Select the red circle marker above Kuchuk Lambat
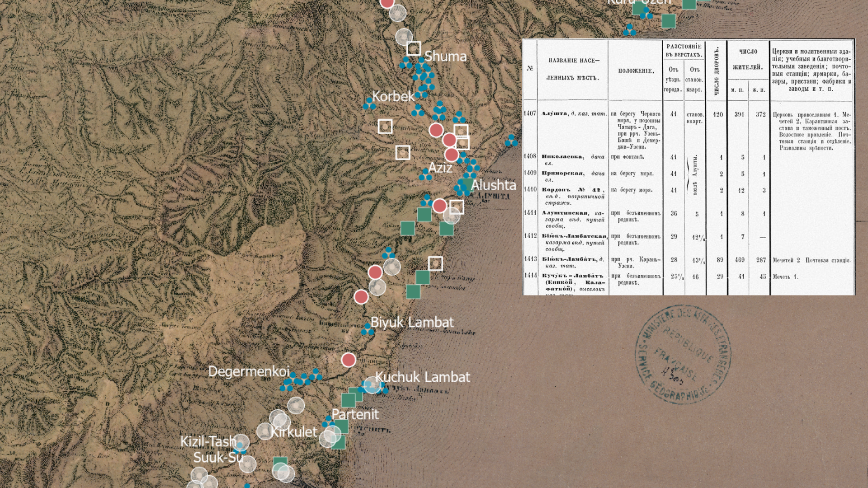The height and width of the screenshot is (488, 868). [348, 360]
